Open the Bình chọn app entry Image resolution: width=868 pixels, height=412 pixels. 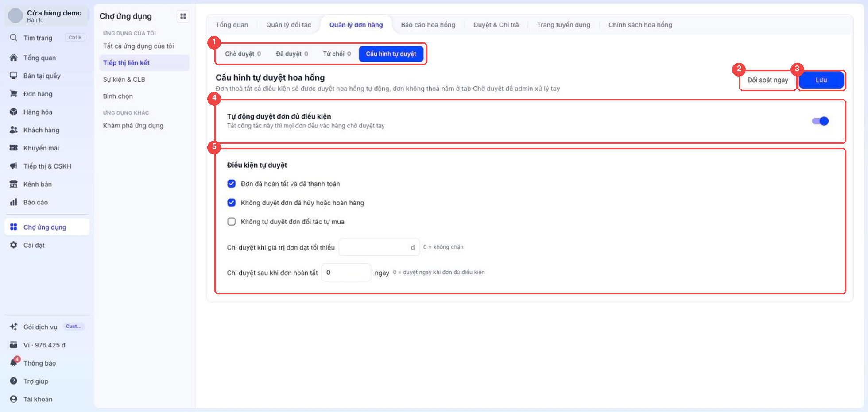click(118, 96)
